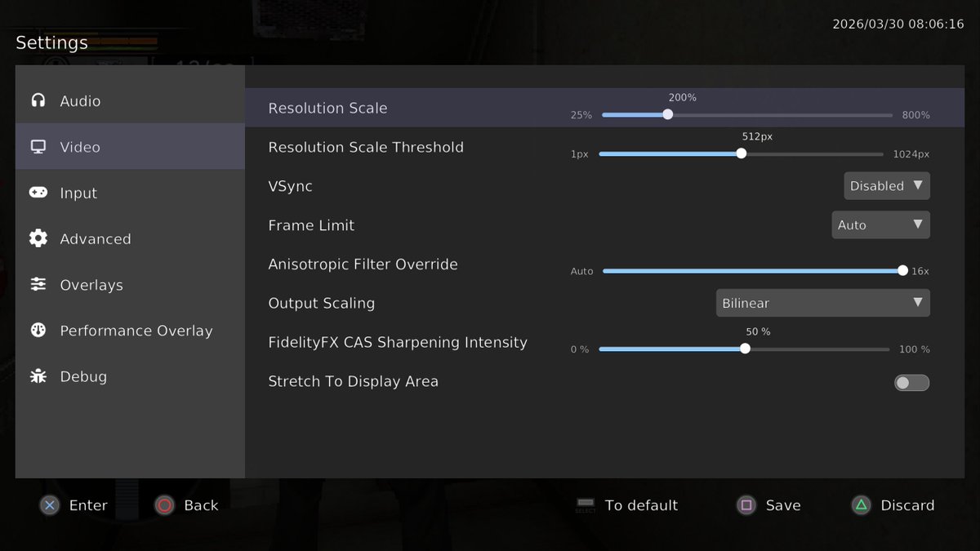Click the gamepad Input icon

[38, 193]
